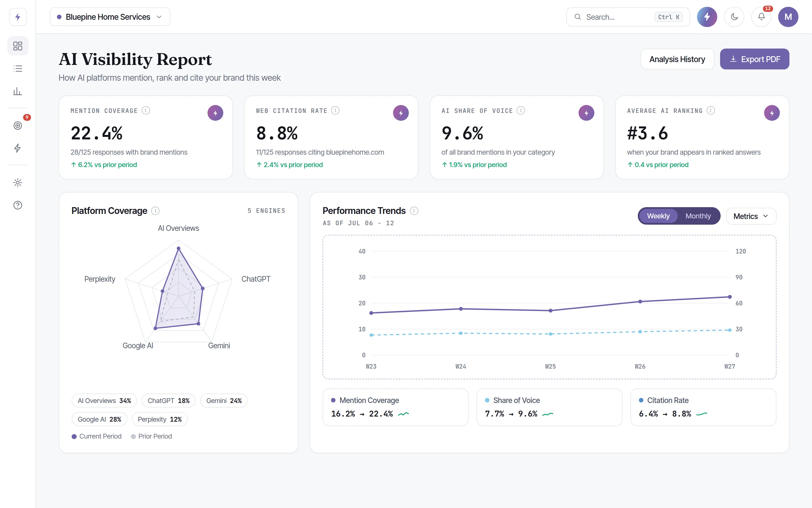Click the W27 point on Mention Coverage line

[730, 297]
